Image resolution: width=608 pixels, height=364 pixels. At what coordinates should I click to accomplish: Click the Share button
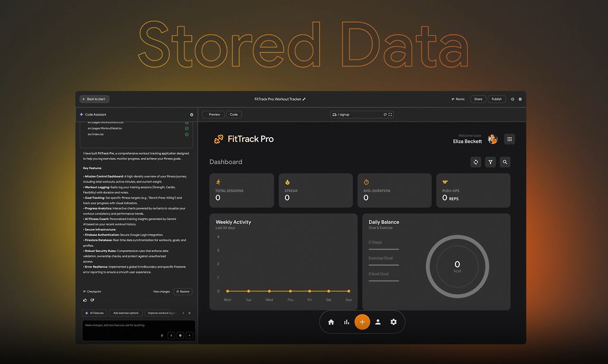(478, 99)
